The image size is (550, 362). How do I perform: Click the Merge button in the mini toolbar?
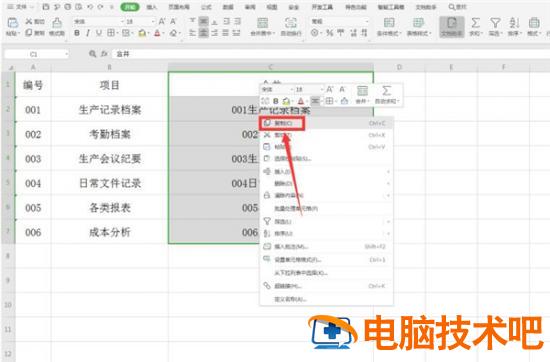(362, 95)
